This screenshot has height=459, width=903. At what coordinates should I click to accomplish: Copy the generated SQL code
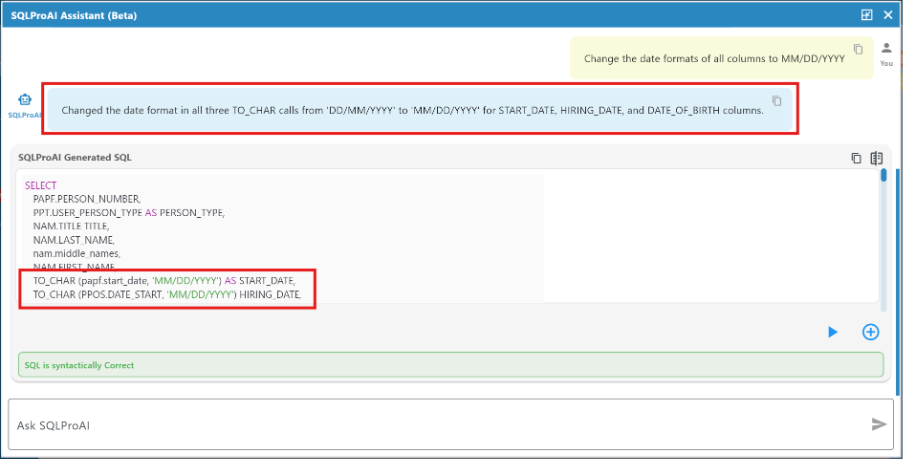click(856, 158)
